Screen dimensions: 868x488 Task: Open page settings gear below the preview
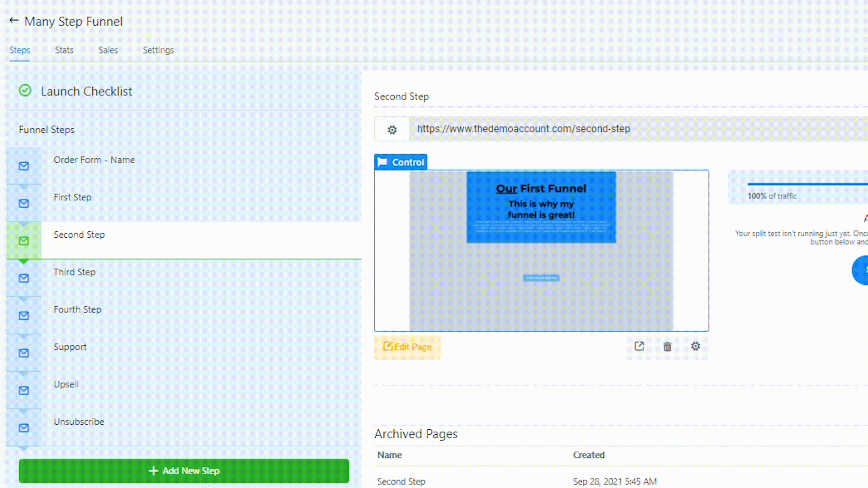pyautogui.click(x=695, y=347)
